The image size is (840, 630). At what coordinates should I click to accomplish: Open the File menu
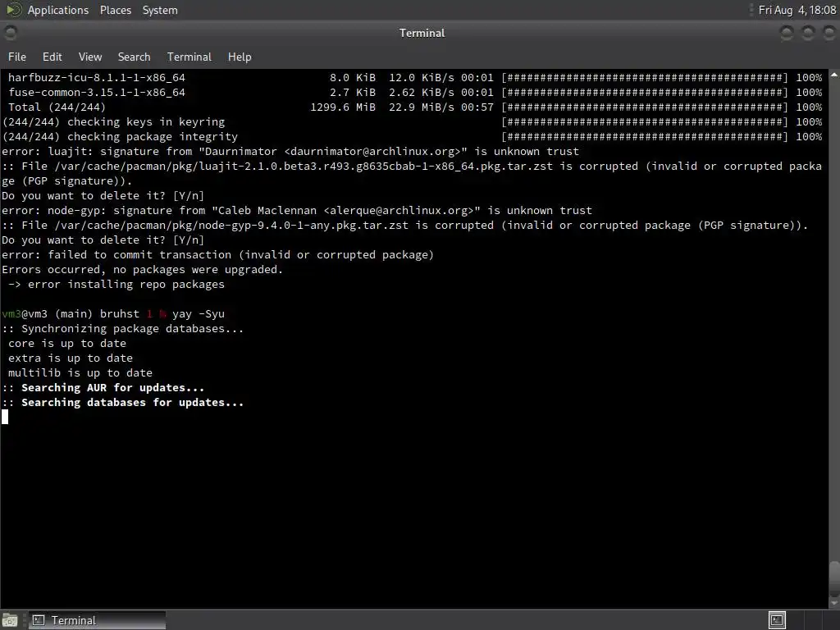(x=16, y=57)
